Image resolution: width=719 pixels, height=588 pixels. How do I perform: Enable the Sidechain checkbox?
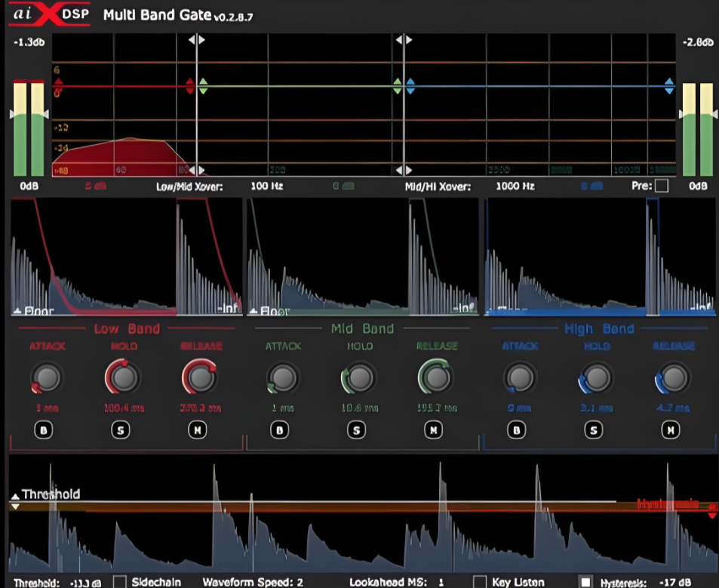click(120, 582)
